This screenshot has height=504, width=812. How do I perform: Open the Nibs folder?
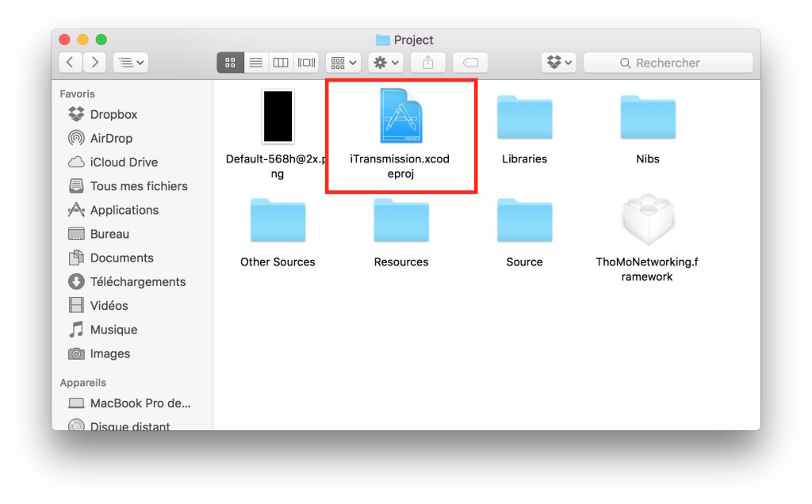(648, 117)
